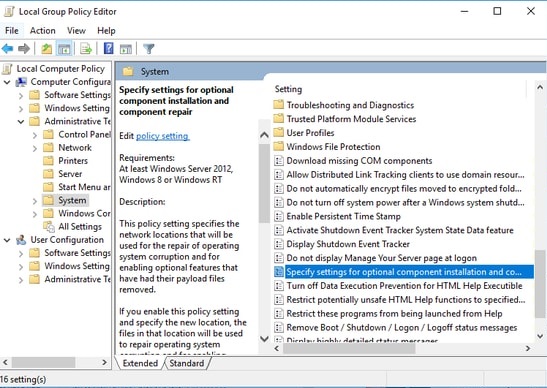Screen dimensions: 547x388
Task: Click the policy icon for Download missing COM components
Action: point(278,161)
